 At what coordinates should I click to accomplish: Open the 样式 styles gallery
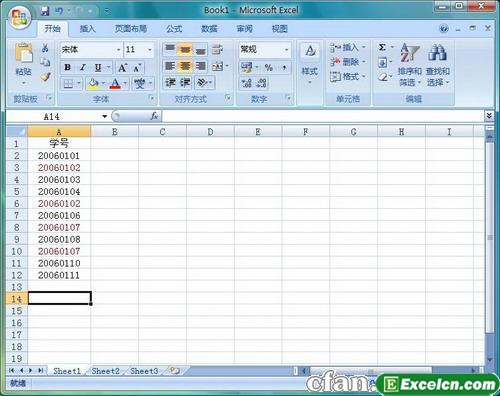[310, 63]
